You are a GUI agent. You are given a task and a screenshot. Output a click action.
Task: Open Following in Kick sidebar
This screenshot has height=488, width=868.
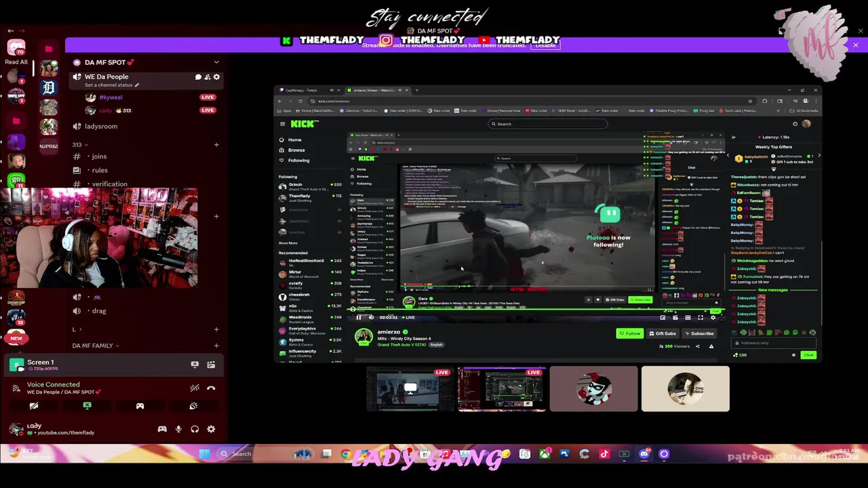[298, 161]
